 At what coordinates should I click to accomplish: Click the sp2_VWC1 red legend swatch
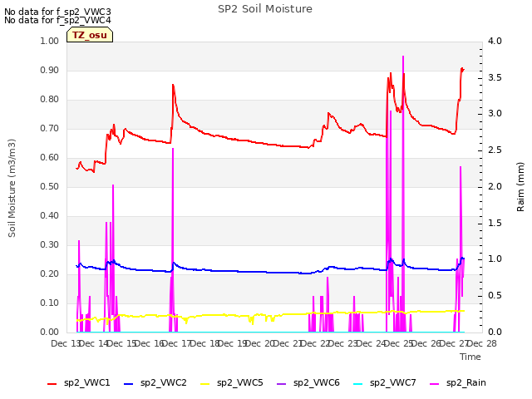tap(52, 384)
